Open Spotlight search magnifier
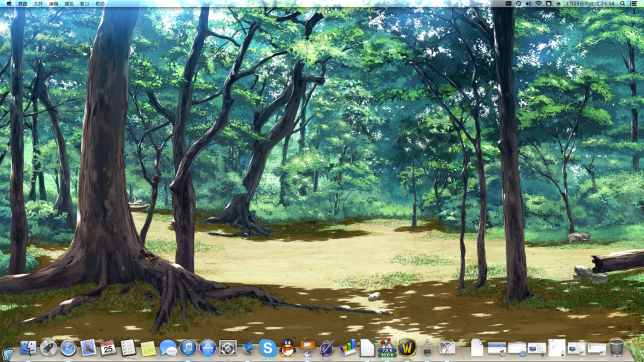The height and width of the screenshot is (362, 644). [623, 4]
